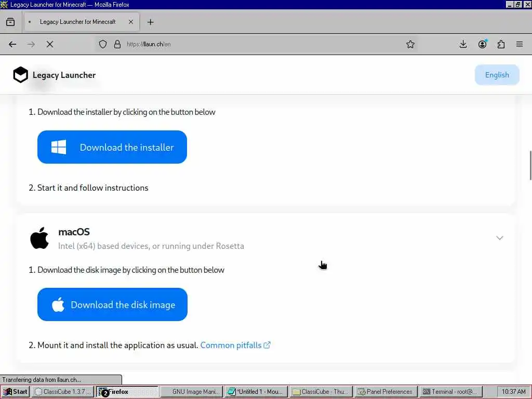The image size is (532, 399).
Task: Click the Apple logo on the disk image button
Action: pyautogui.click(x=58, y=304)
